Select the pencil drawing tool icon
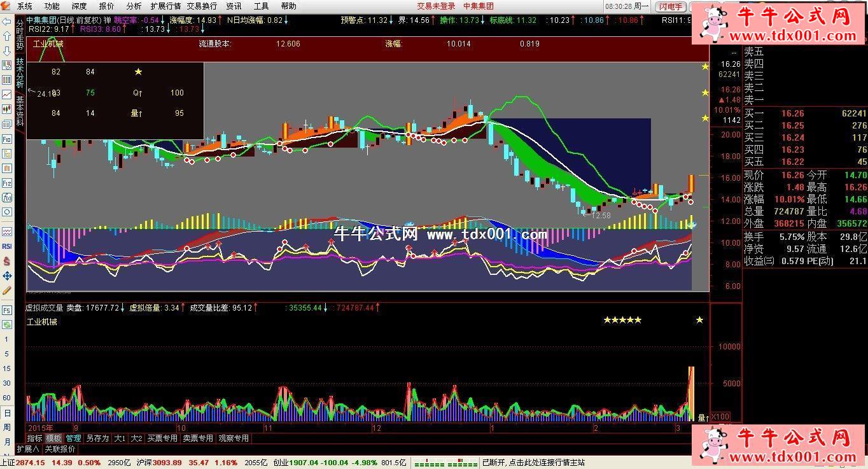The width and height of the screenshot is (868, 469). point(6,290)
